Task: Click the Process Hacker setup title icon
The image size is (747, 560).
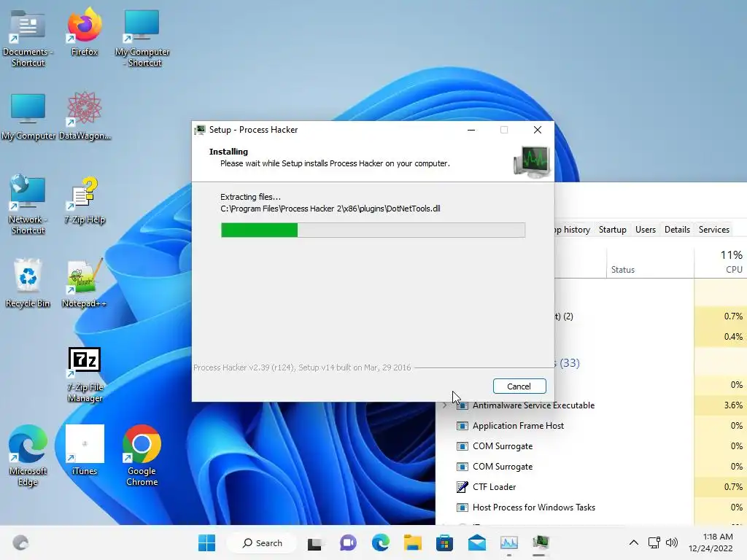Action: pyautogui.click(x=201, y=130)
